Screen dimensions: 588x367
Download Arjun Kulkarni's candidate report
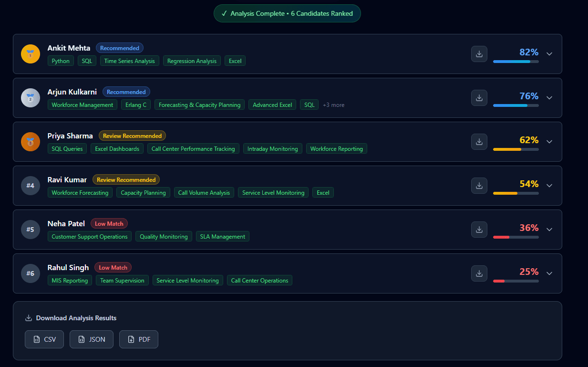pos(479,98)
